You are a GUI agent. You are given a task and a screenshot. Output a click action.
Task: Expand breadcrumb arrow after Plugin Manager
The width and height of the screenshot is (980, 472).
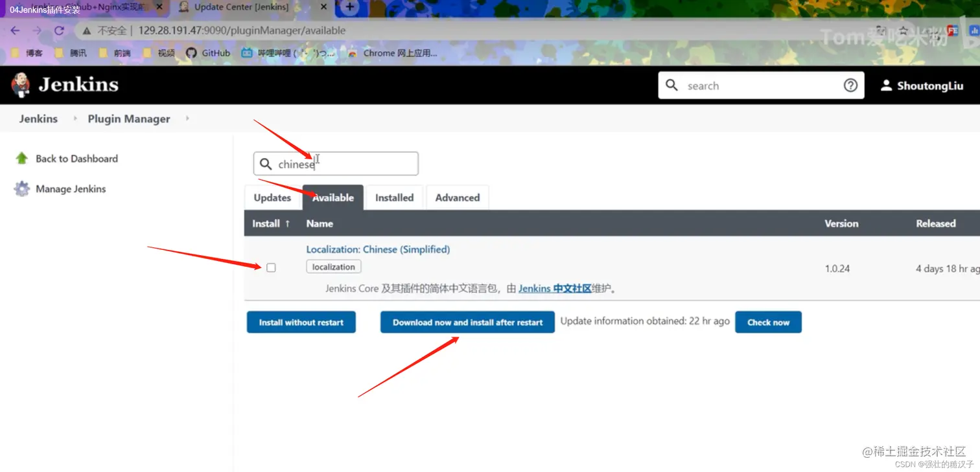tap(187, 118)
